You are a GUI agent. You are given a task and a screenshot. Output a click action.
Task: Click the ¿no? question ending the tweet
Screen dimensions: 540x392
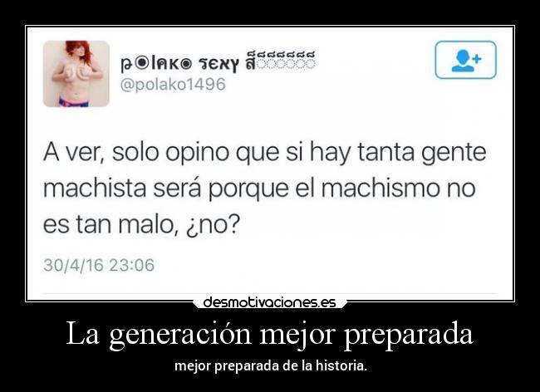coord(213,225)
